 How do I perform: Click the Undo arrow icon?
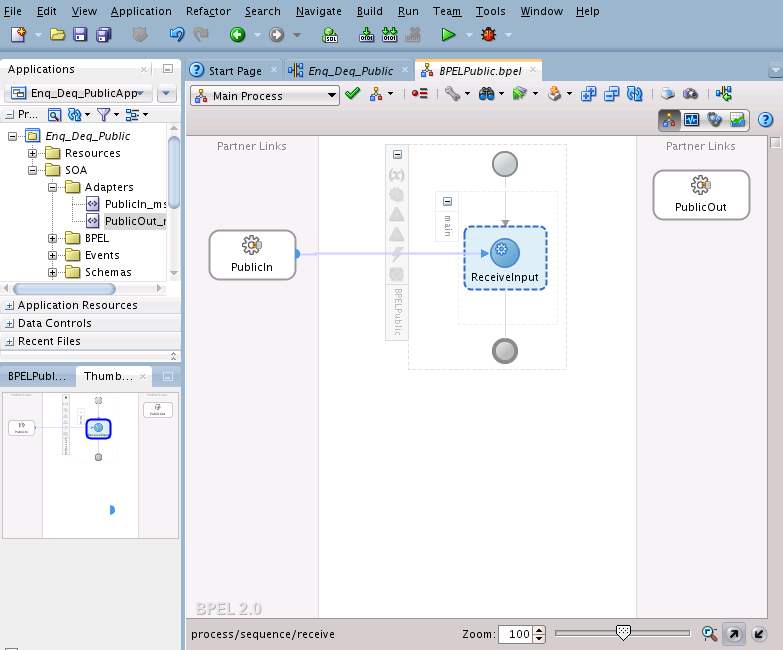click(x=177, y=35)
